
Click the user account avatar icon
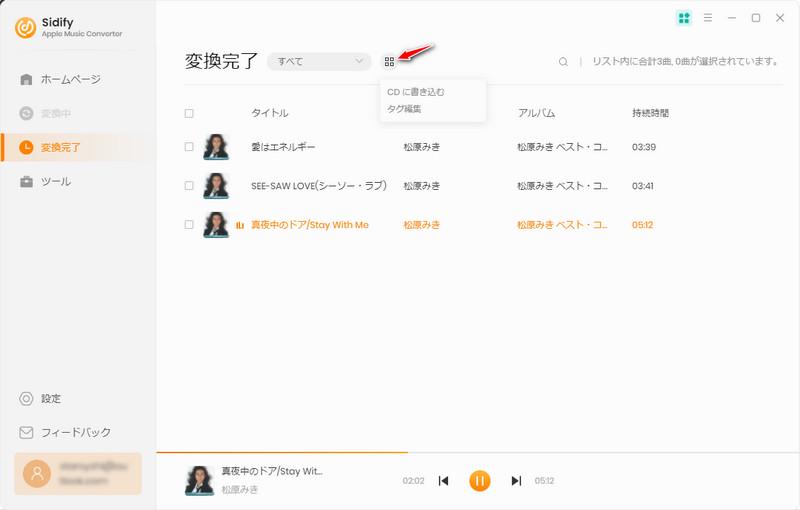click(37, 473)
